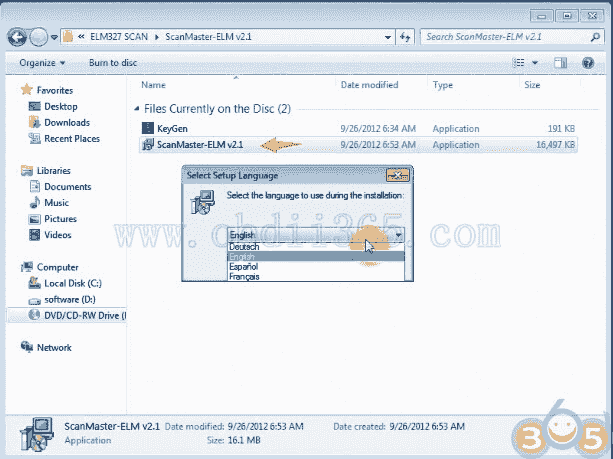Choose Deutsch in the language list
This screenshot has width=613, height=459.
coord(316,247)
